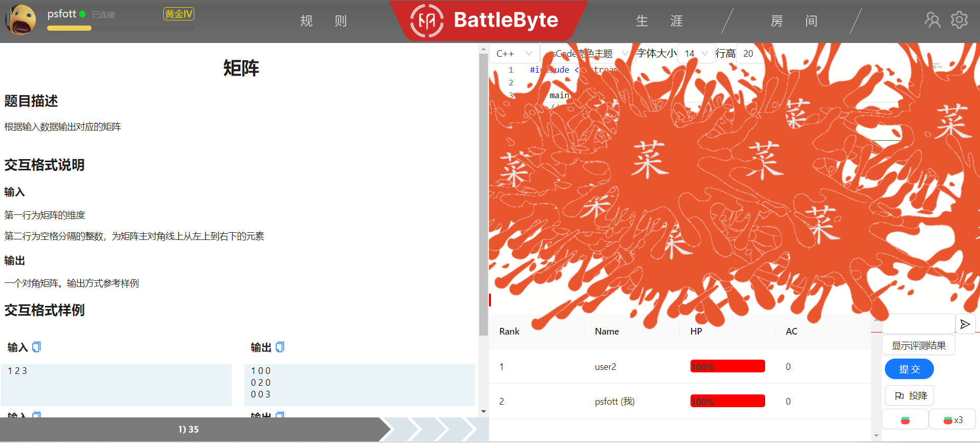The height and width of the screenshot is (443, 980).
Task: Click the 提交 submit button
Action: (909, 369)
